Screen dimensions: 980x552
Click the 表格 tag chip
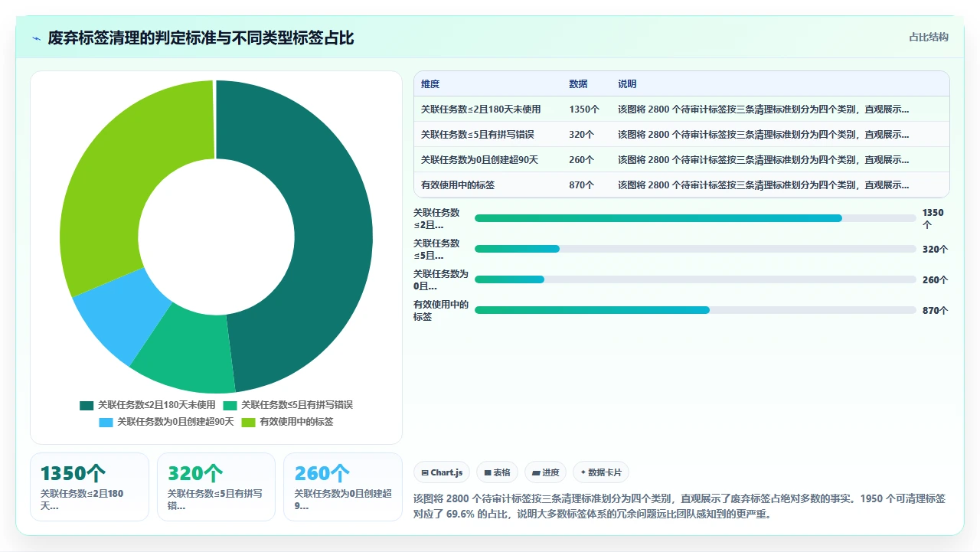[x=497, y=473]
